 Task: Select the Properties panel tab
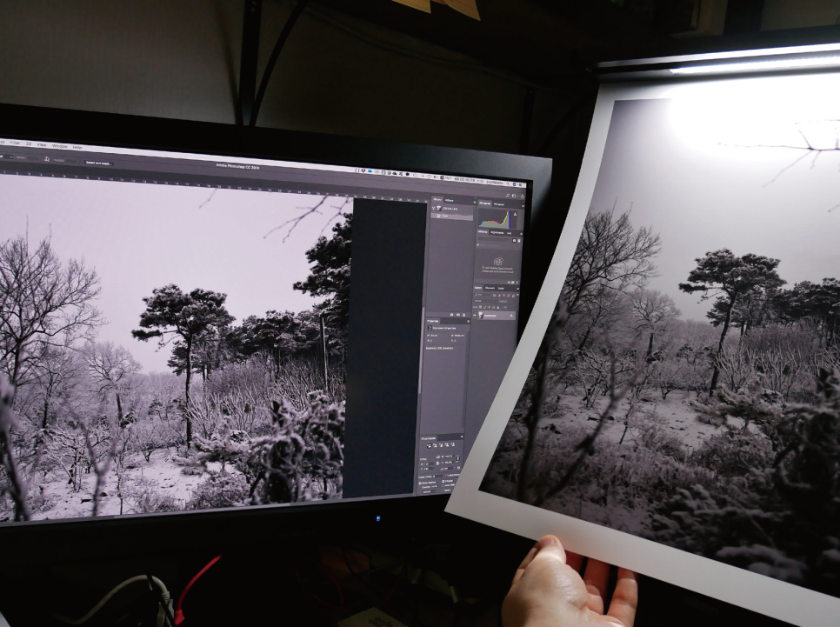tap(433, 321)
